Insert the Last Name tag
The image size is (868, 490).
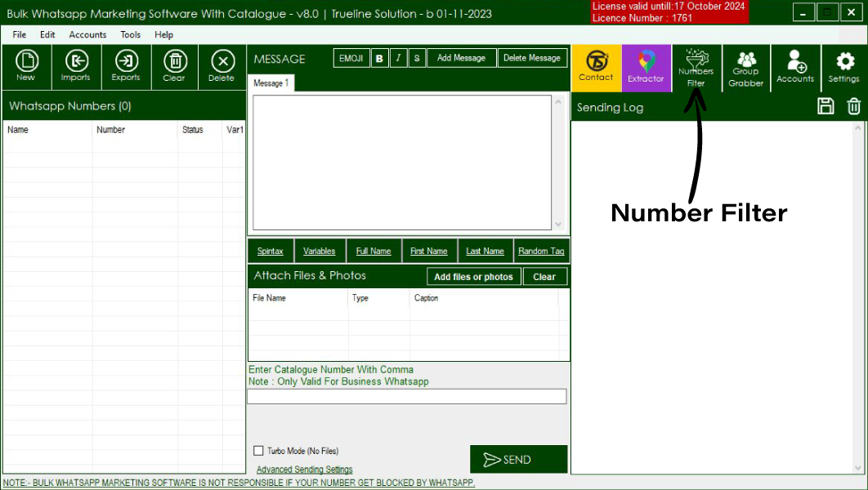pos(485,251)
